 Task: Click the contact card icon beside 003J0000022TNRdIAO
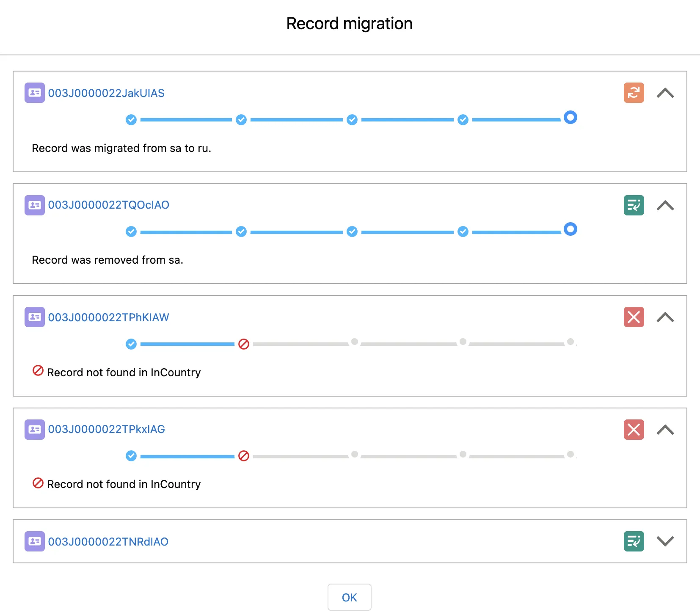point(34,541)
